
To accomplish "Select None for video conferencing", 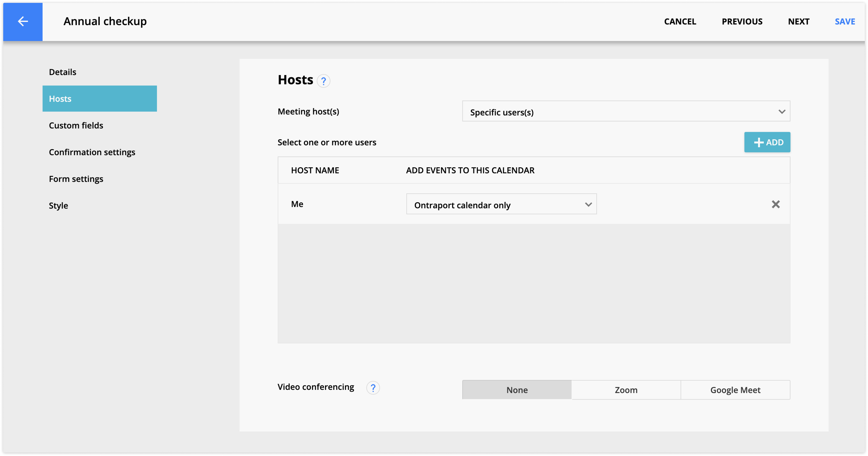I will (517, 390).
